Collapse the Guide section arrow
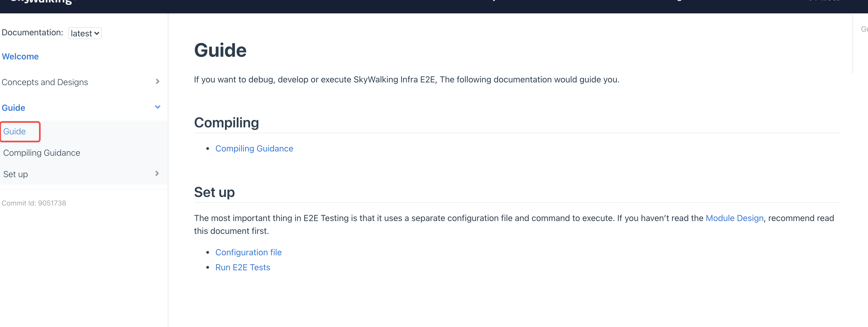 pyautogui.click(x=157, y=107)
